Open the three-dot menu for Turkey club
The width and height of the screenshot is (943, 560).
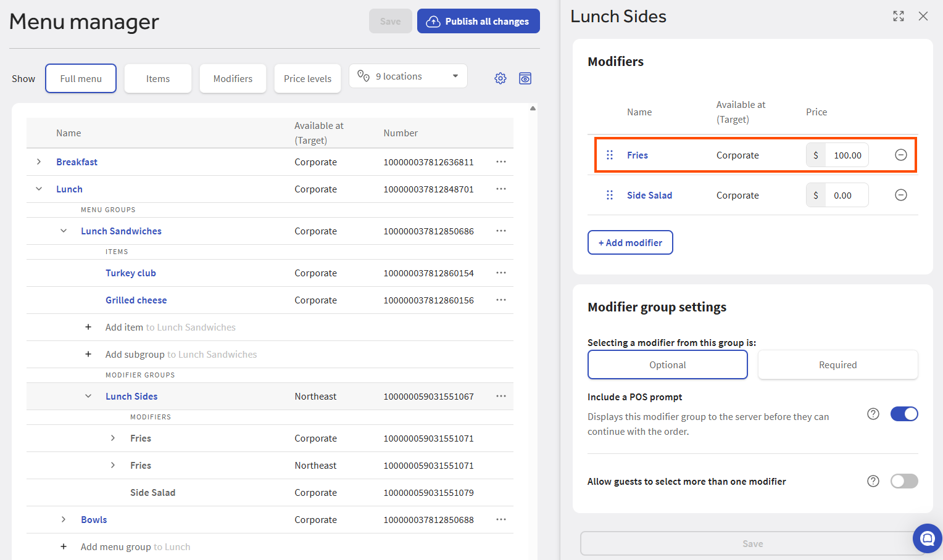(x=501, y=273)
